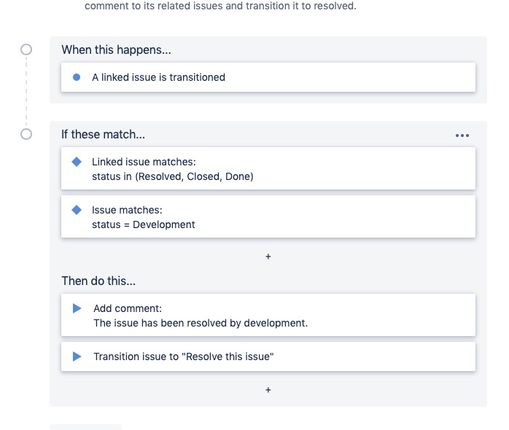Click the rule description text at top
Viewport: 509px width, 430px height.
click(220, 6)
